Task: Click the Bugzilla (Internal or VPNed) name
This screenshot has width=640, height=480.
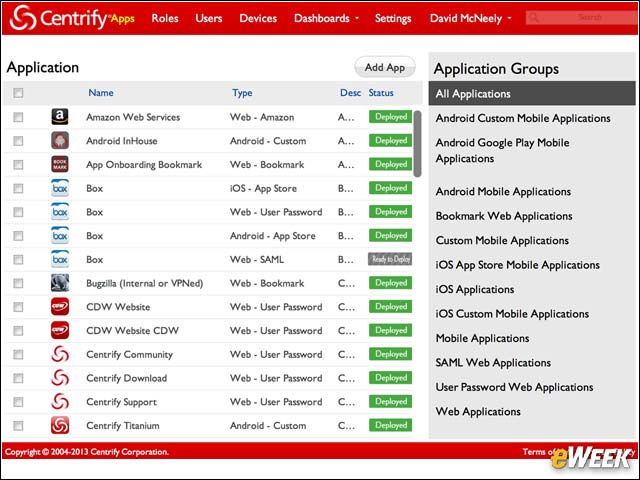Action: click(x=144, y=283)
